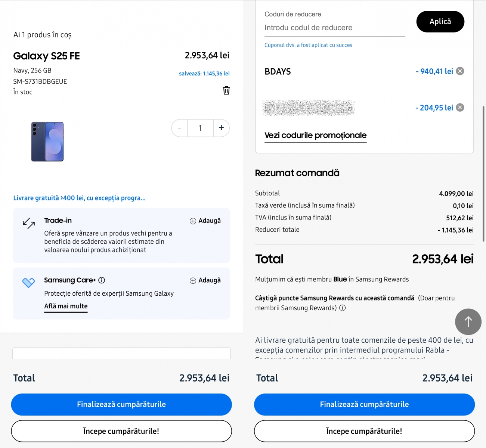Expand the free delivery notice link

pos(79,198)
